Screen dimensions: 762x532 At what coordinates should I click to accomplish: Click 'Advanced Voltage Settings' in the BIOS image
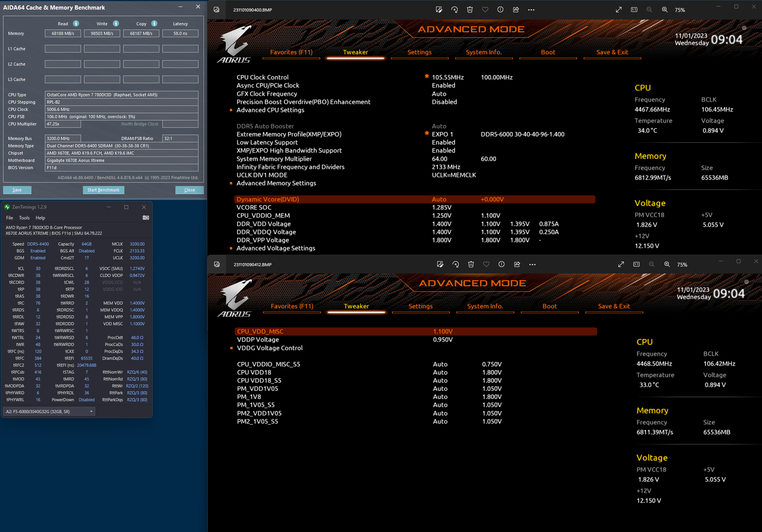click(x=276, y=248)
